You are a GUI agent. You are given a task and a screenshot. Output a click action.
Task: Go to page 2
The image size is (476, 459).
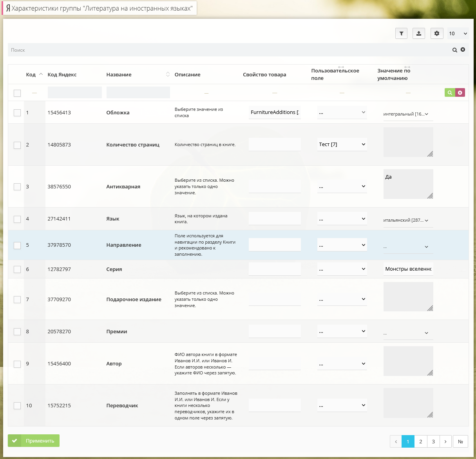420,441
